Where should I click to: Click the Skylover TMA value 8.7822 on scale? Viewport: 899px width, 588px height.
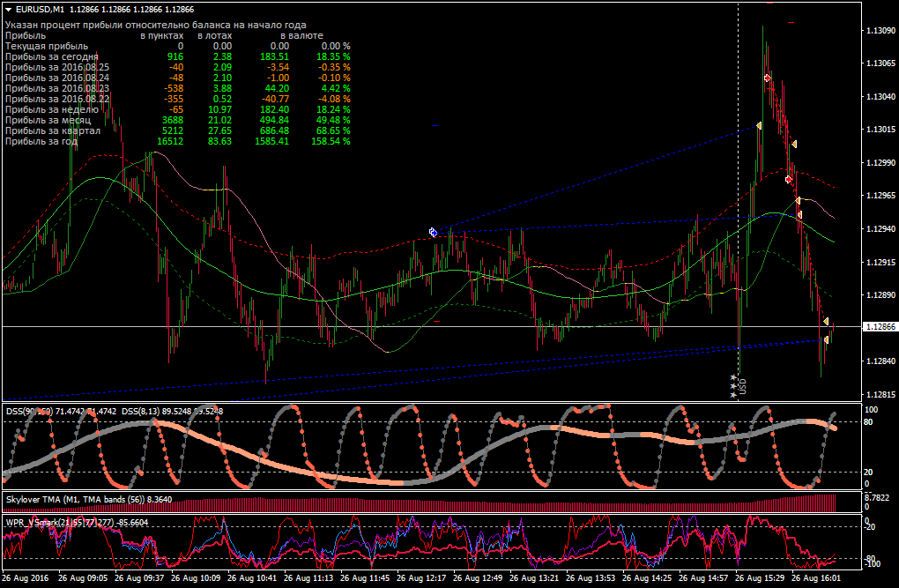pyautogui.click(x=877, y=497)
